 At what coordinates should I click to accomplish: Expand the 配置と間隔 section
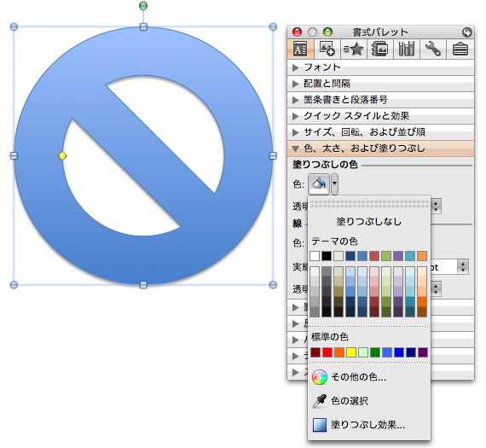(x=380, y=84)
